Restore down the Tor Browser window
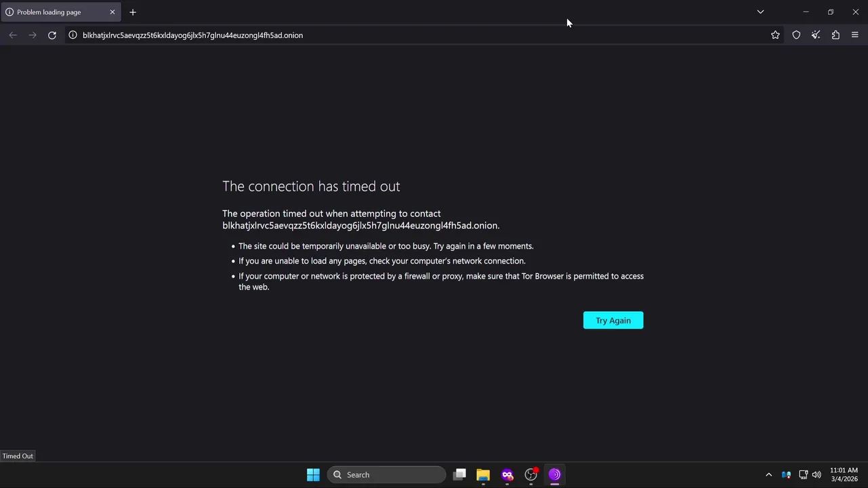Viewport: 868px width, 488px height. click(831, 12)
